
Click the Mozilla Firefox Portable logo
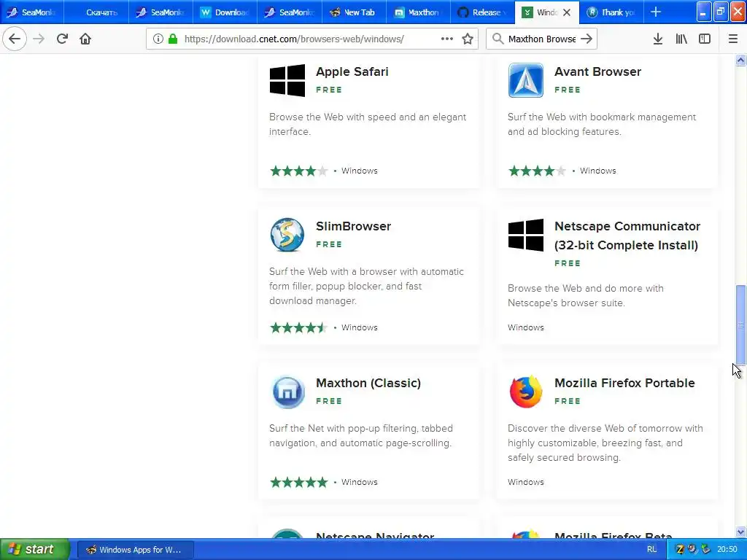526,392
